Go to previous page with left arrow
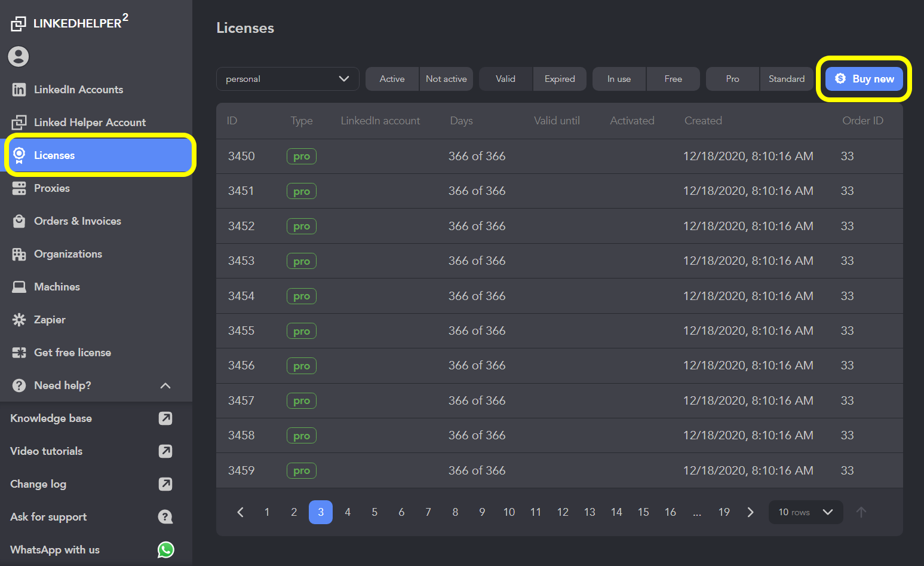Viewport: 924px width, 566px height. (240, 512)
